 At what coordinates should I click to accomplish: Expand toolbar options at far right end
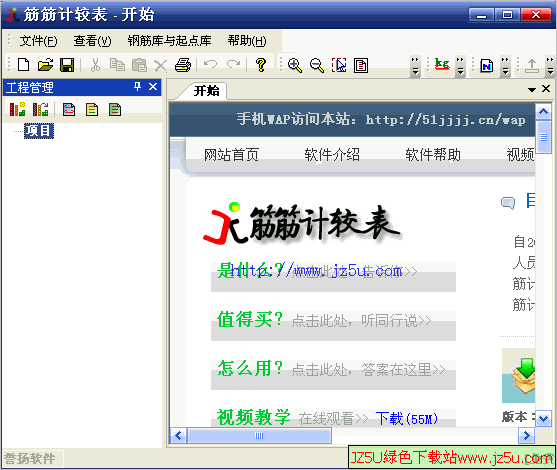[x=550, y=66]
